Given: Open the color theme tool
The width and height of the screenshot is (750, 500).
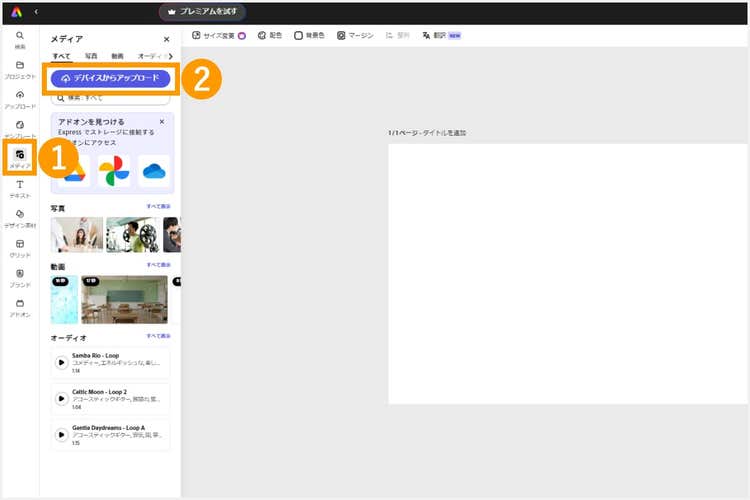Looking at the screenshot, I should pyautogui.click(x=270, y=35).
